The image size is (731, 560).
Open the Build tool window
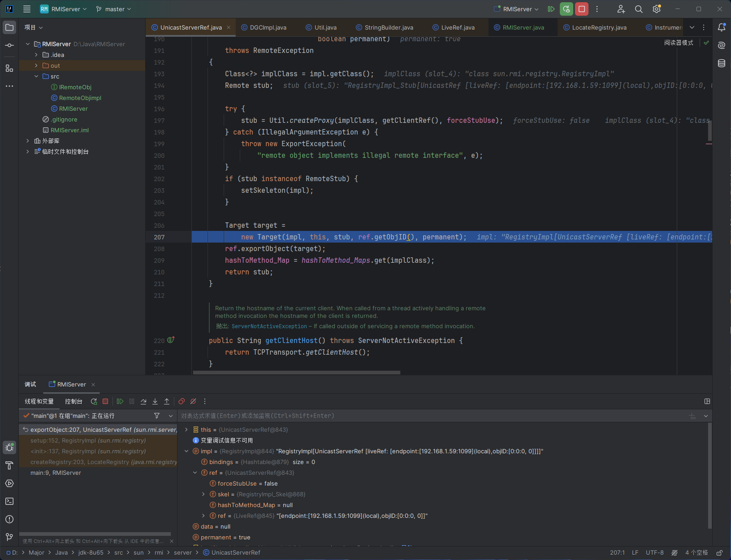9,465
